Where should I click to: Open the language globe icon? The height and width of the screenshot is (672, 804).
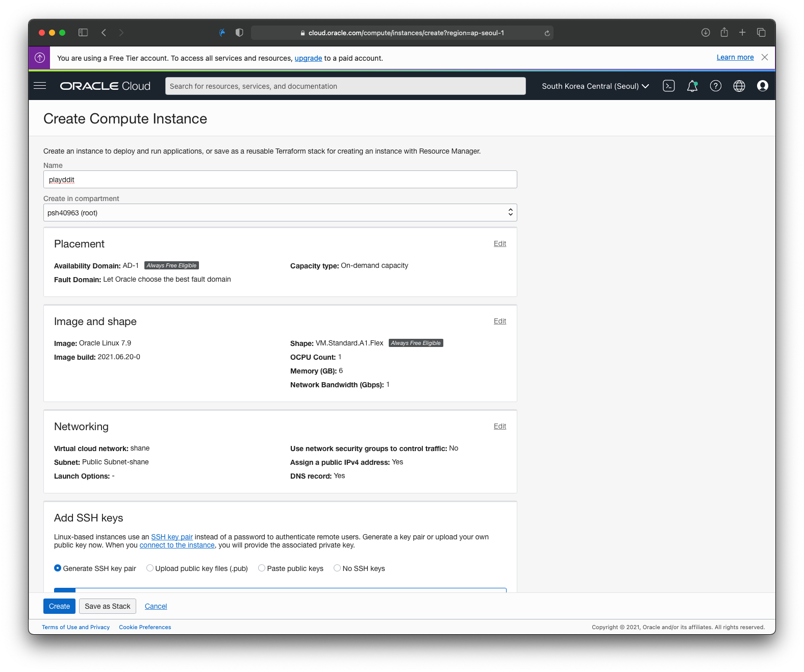(739, 86)
